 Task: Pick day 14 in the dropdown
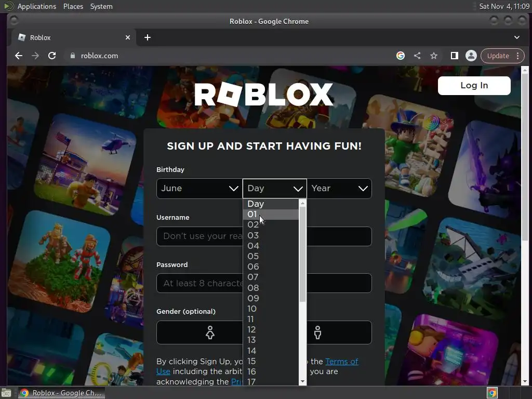pos(271,351)
